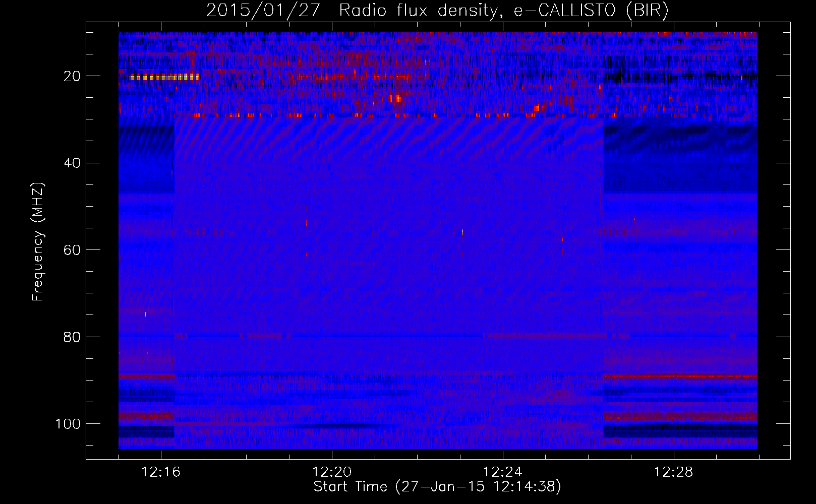Click the 12:16 time tick label
Image resolution: width=816 pixels, height=504 pixels.
(x=161, y=472)
